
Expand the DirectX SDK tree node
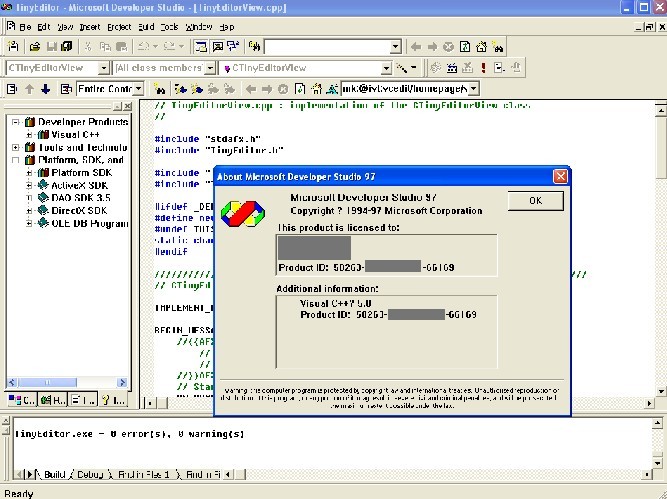[29, 211]
